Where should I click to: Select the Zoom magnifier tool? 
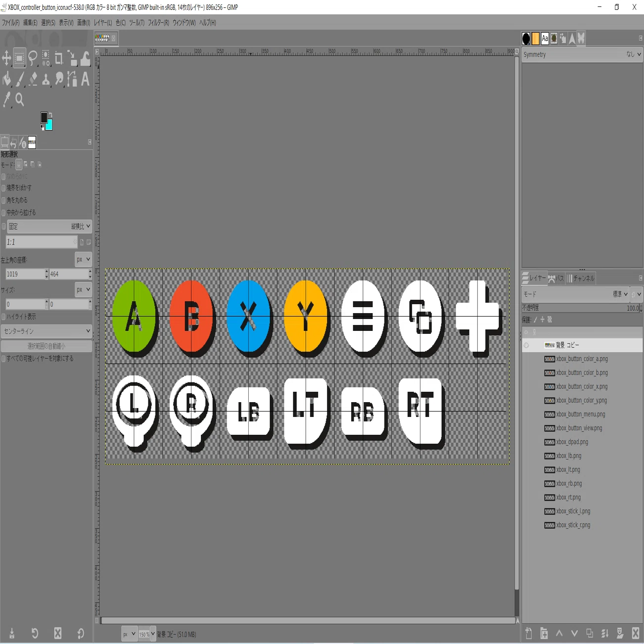tap(19, 99)
